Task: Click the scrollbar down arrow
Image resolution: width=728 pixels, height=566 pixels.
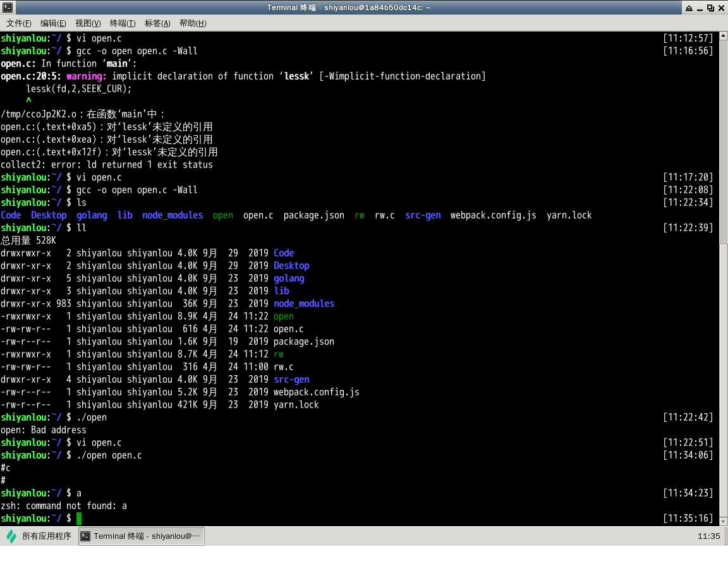Action: 724,521
